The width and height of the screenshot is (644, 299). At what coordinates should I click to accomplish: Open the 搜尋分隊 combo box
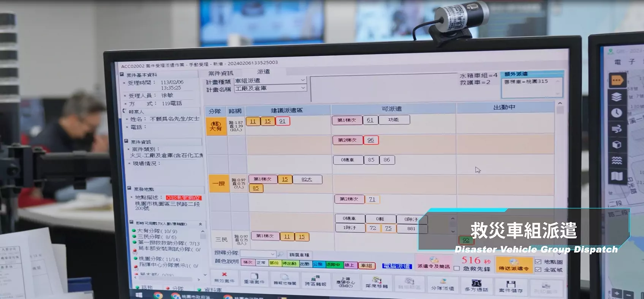tap(258, 253)
